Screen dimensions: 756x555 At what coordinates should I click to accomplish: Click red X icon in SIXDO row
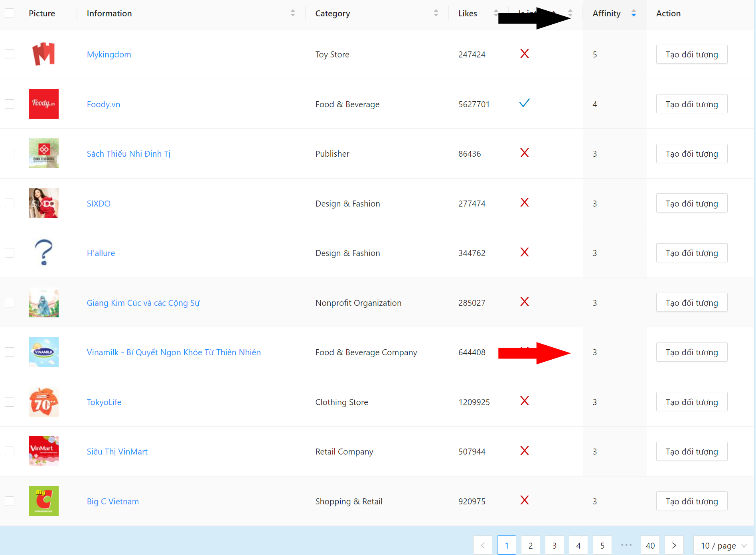(525, 202)
